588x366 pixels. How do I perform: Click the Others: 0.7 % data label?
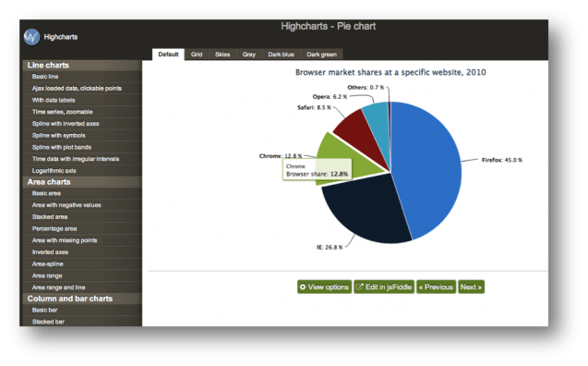coord(366,88)
